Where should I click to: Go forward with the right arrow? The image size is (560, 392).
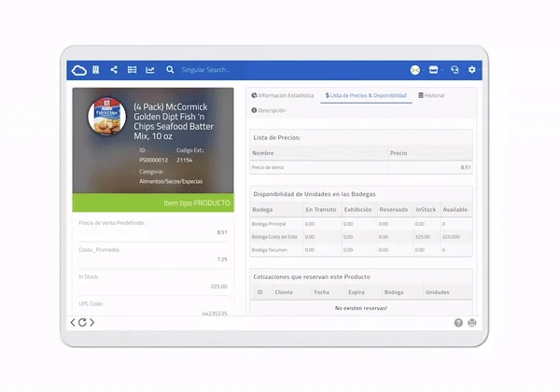tap(92, 322)
